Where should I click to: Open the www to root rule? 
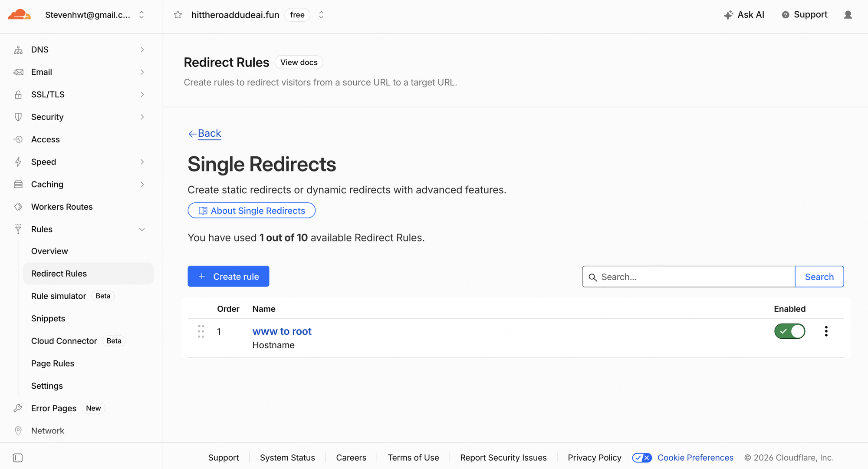(282, 331)
